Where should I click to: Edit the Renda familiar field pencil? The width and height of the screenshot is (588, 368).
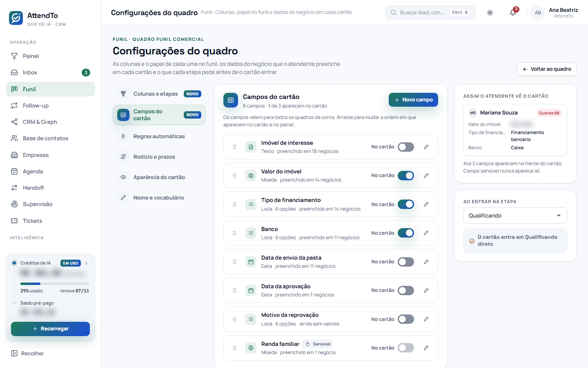click(x=426, y=348)
